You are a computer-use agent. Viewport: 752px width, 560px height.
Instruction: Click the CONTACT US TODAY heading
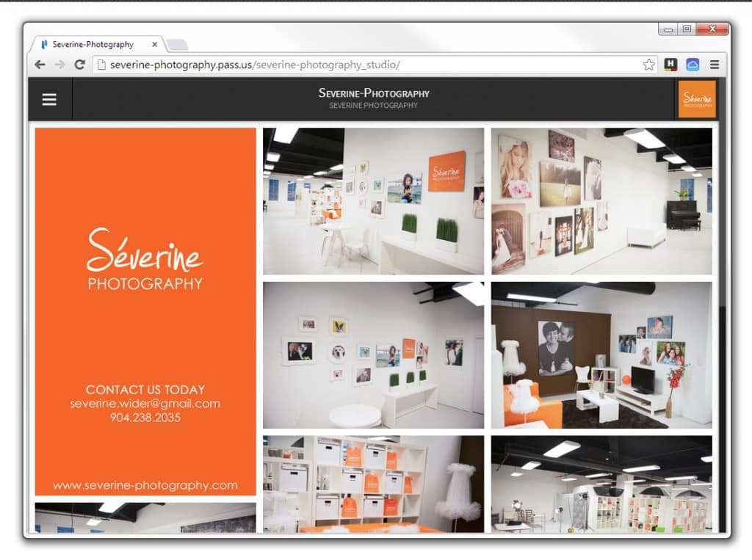pos(145,389)
